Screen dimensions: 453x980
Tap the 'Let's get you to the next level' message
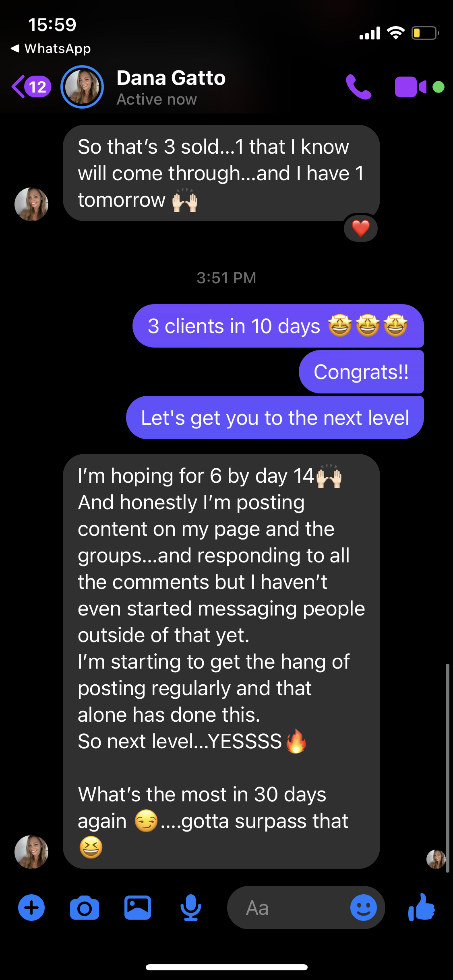275,418
